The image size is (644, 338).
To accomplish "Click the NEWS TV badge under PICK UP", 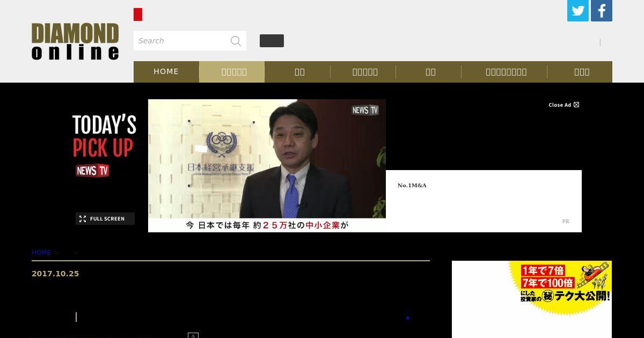I will [x=92, y=171].
